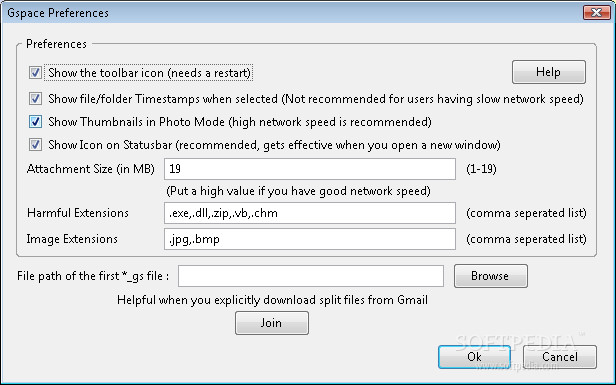The height and width of the screenshot is (385, 616).
Task: Click the Join button
Action: [x=272, y=323]
